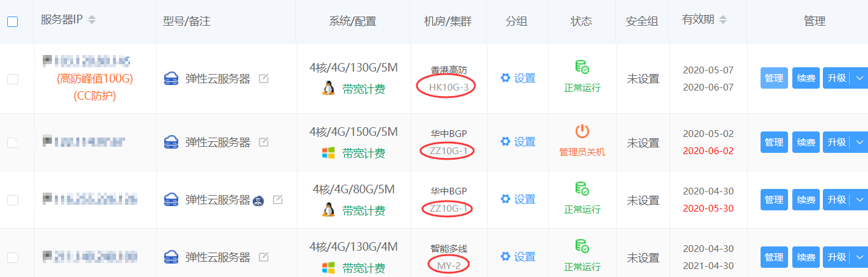Click the Windows logo icon in the 150G row
This screenshot has width=868, height=277.
328,153
